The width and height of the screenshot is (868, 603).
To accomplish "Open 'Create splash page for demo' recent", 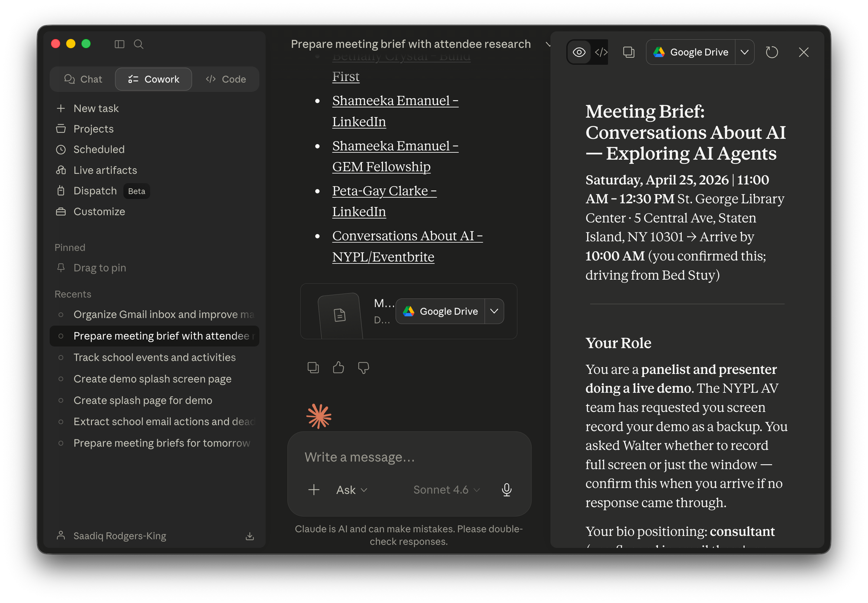I will coord(155,400).
